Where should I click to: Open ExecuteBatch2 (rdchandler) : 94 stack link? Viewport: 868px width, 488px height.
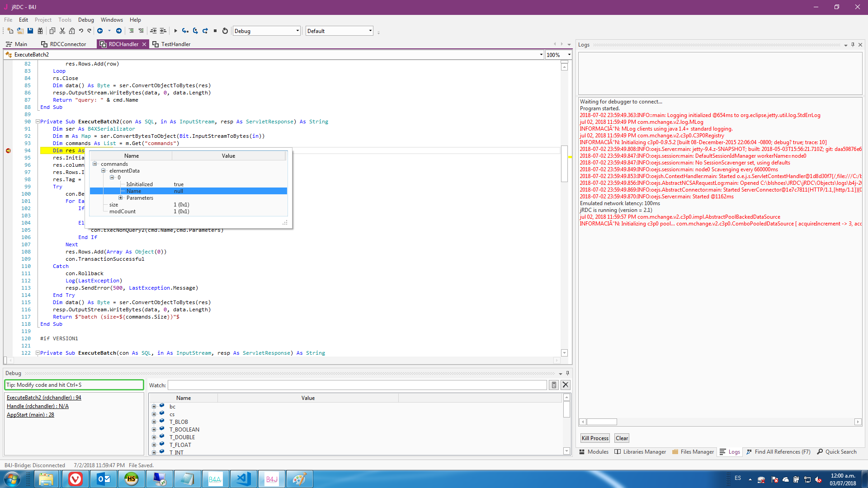[44, 398]
